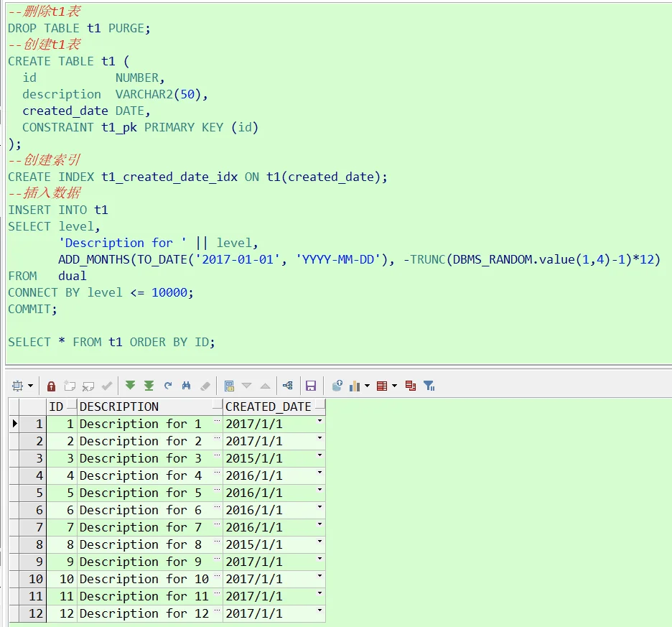This screenshot has height=627, width=672.
Task: Click the insert record icon
Action: 70,386
